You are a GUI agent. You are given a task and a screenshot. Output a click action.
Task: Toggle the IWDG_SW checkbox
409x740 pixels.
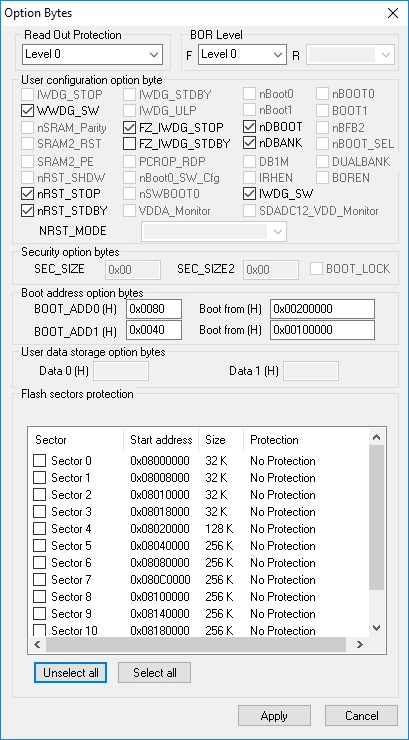250,193
